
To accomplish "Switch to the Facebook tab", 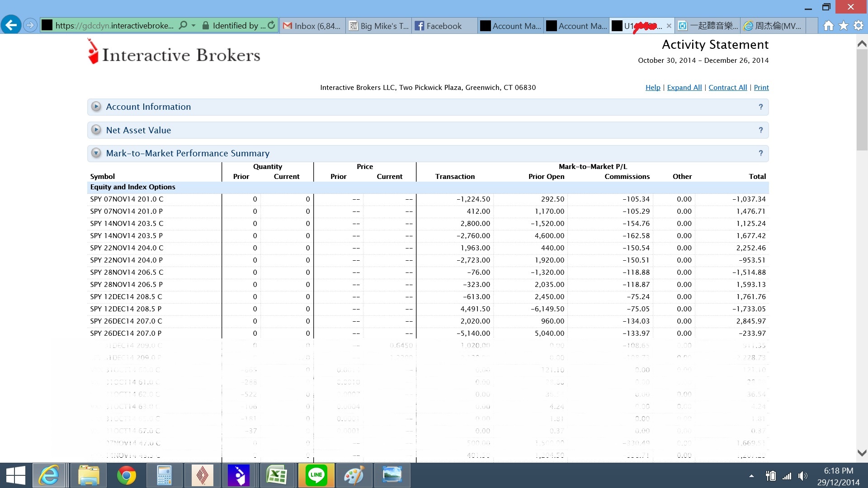I will coord(445,26).
